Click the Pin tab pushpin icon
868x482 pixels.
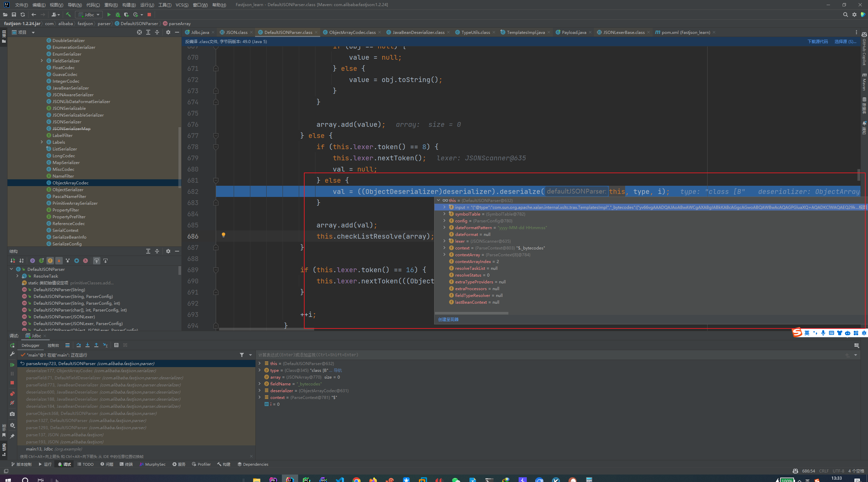[12, 436]
